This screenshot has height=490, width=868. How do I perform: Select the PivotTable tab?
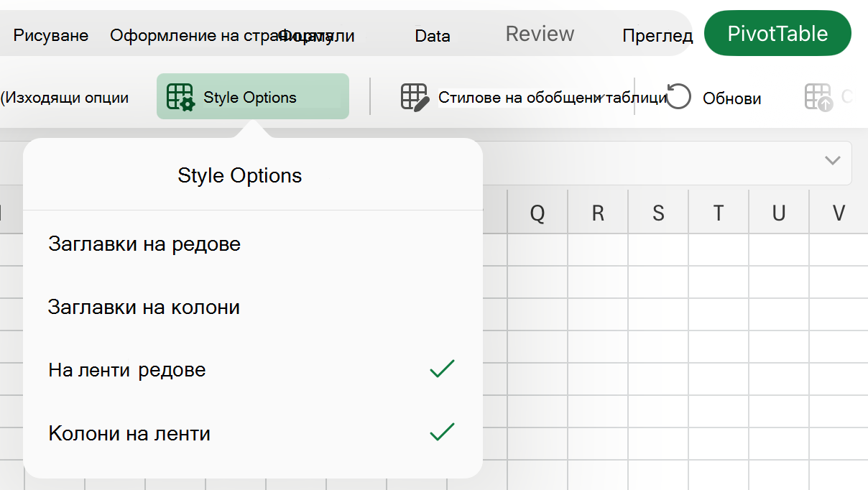click(x=777, y=33)
